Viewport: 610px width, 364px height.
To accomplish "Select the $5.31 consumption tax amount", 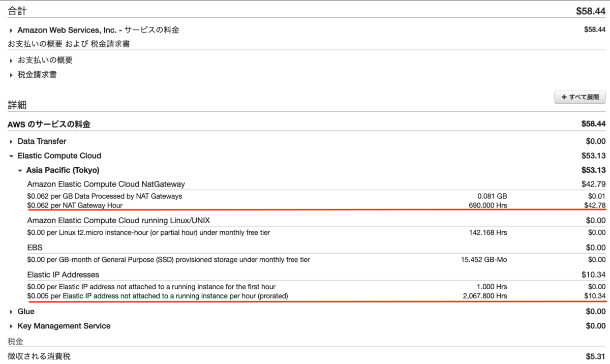I will pyautogui.click(x=596, y=356).
